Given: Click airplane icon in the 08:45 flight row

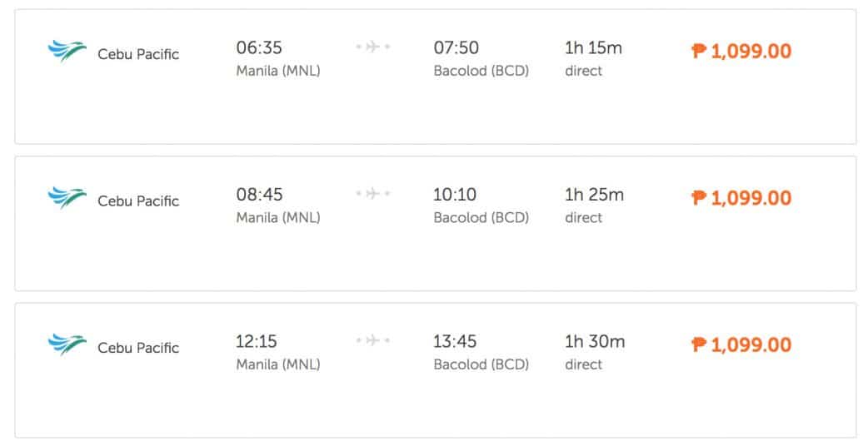Looking at the screenshot, I should 373,194.
